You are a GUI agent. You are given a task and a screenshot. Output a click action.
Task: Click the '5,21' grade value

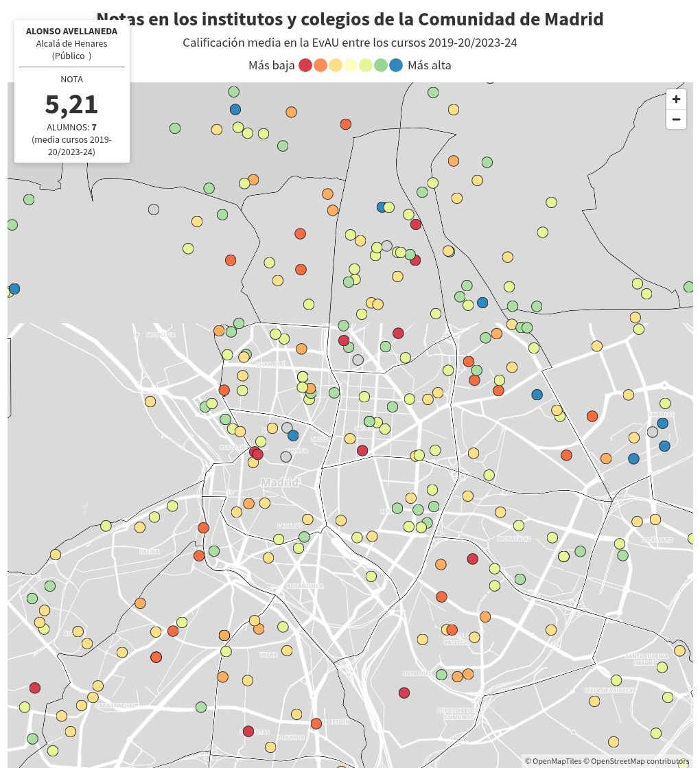coord(71,104)
